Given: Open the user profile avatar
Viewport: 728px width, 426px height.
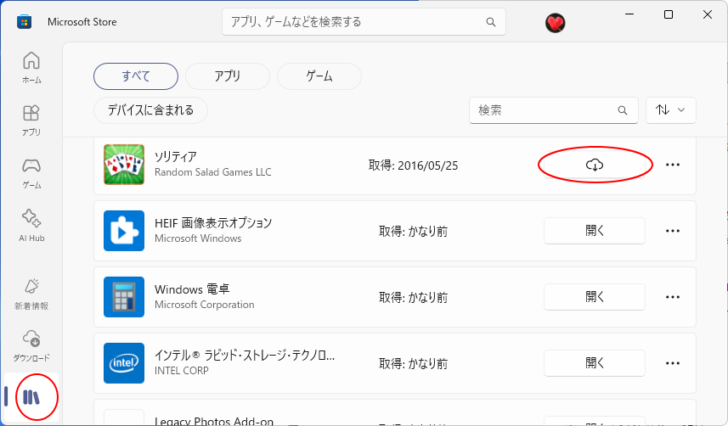Looking at the screenshot, I should click(x=555, y=23).
